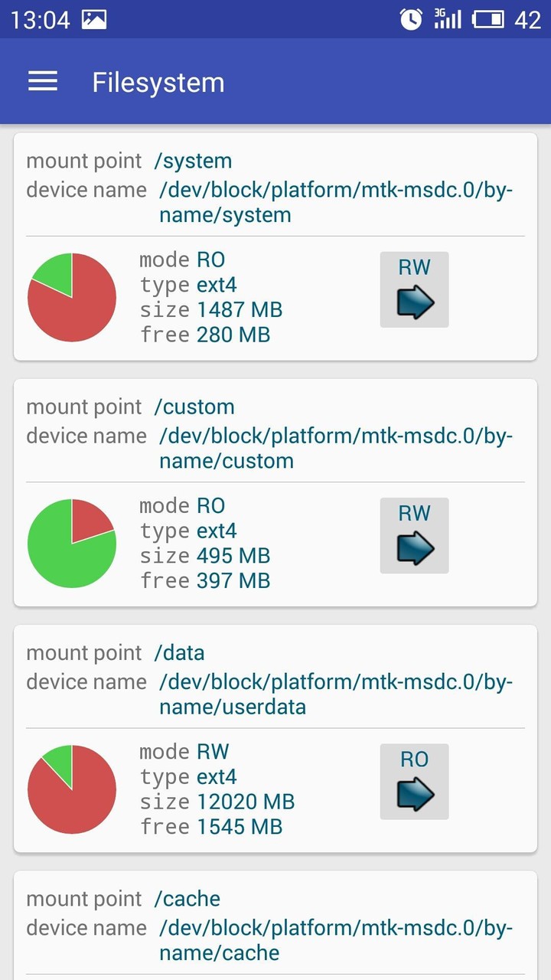The image size is (551, 980).
Task: Click the /data device name path
Action: coord(335,681)
